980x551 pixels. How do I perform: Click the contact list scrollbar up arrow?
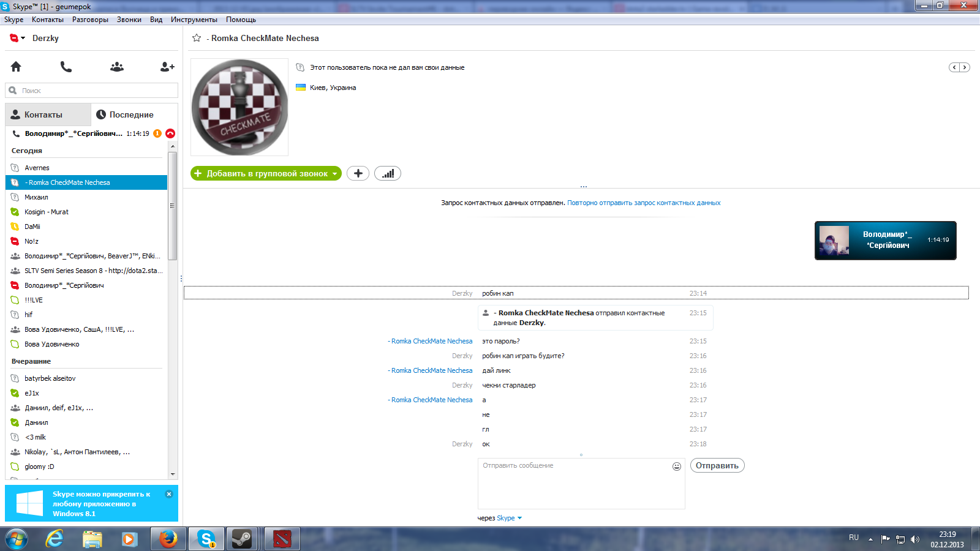point(173,146)
